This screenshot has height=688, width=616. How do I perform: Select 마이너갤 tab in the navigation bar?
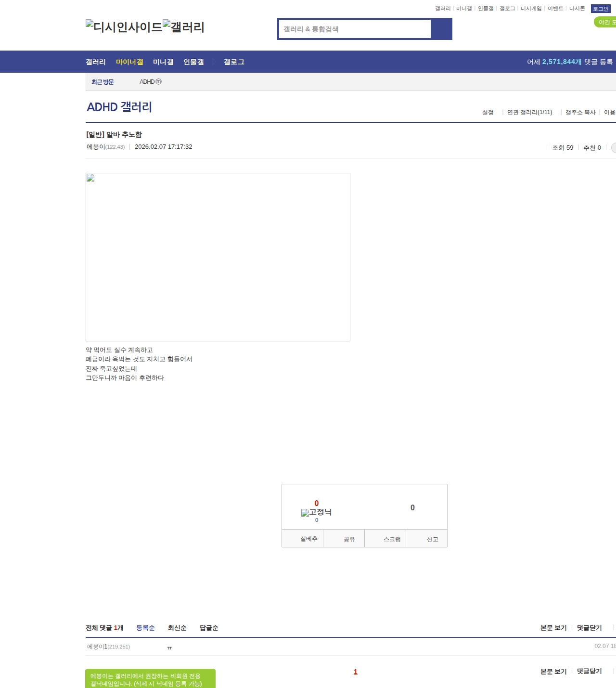(x=129, y=62)
